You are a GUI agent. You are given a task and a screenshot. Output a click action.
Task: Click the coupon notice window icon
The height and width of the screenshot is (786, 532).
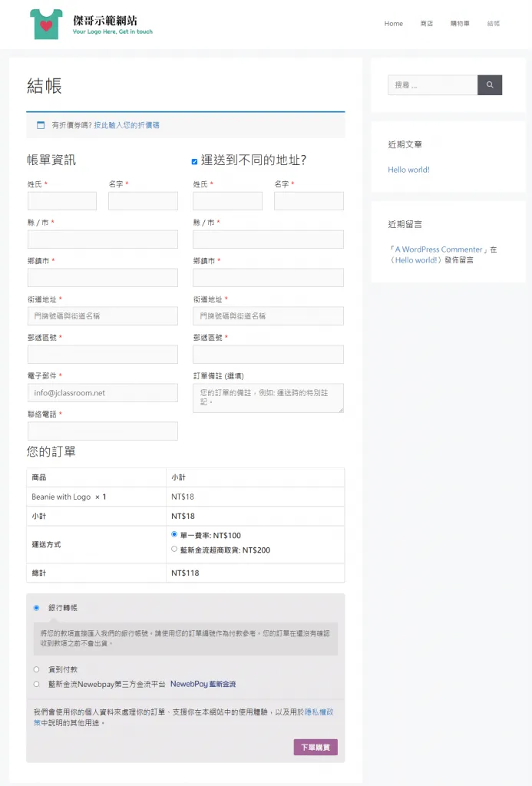[41, 125]
